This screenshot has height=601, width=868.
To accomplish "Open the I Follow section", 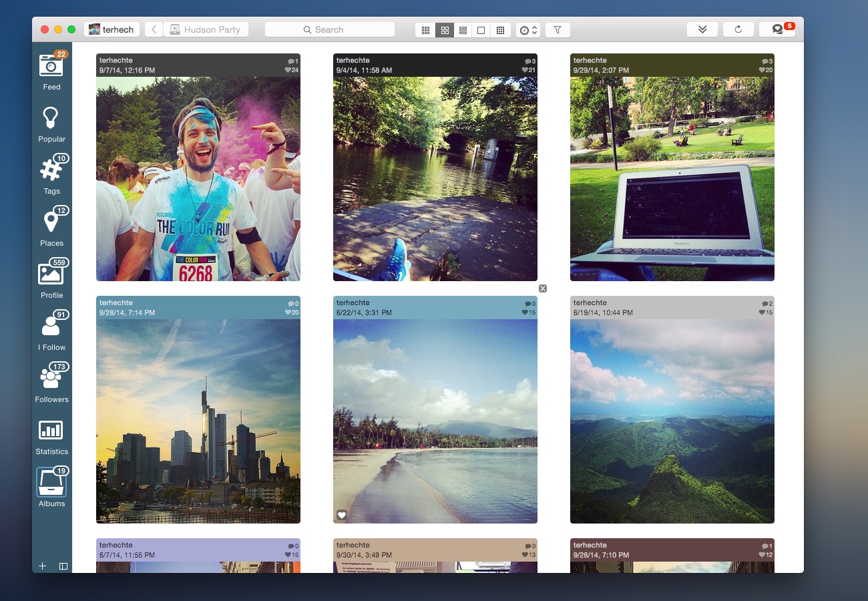I will click(51, 331).
